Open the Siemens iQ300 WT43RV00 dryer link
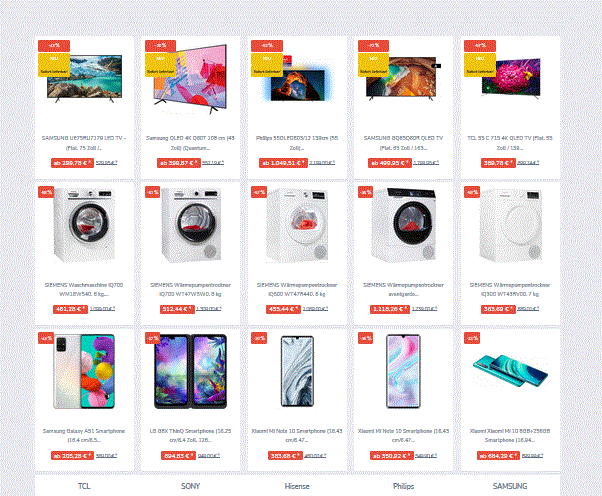Screen dimensions: 602x496 click(510, 289)
